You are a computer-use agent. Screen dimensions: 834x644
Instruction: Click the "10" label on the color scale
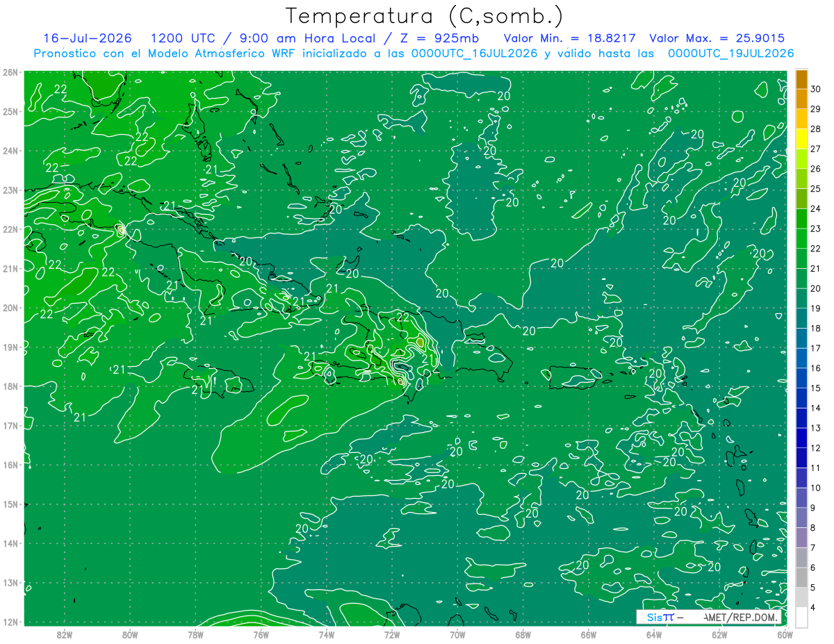tap(815, 488)
